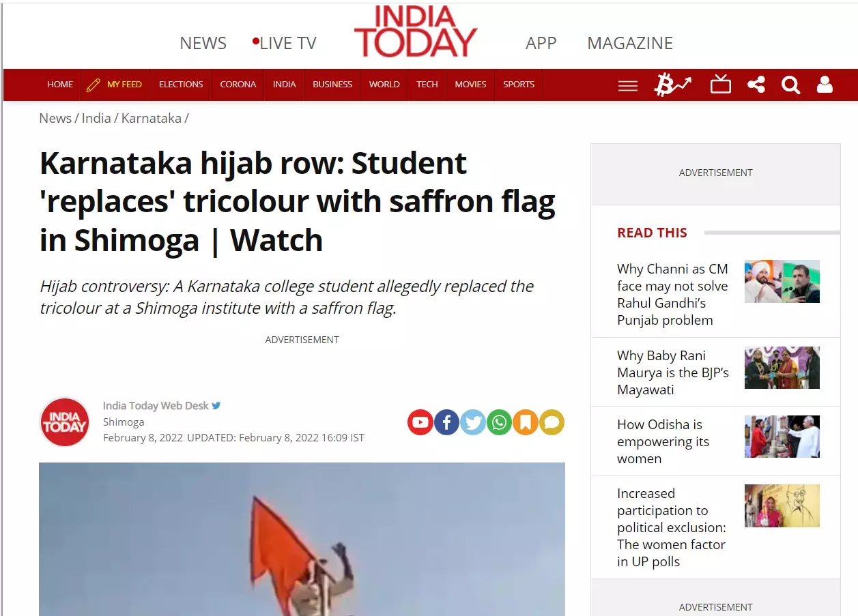Open comments with yellow chat icon
The width and height of the screenshot is (858, 616).
552,422
